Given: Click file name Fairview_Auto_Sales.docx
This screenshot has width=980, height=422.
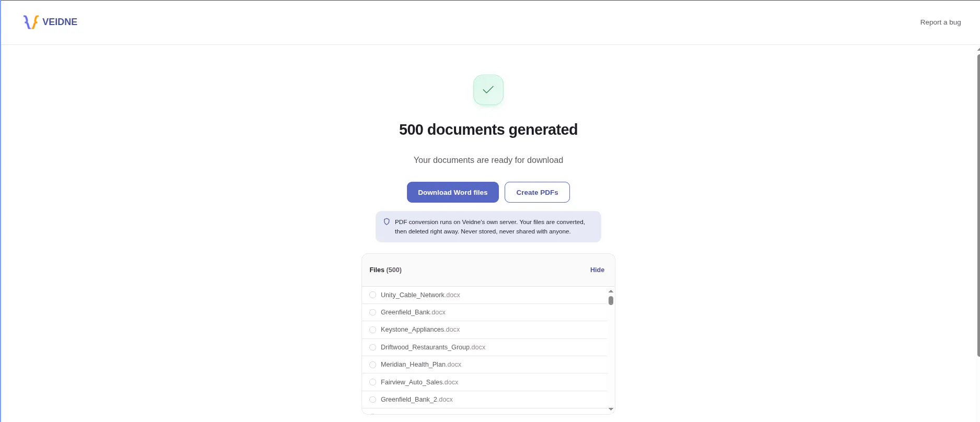Looking at the screenshot, I should tap(419, 382).
